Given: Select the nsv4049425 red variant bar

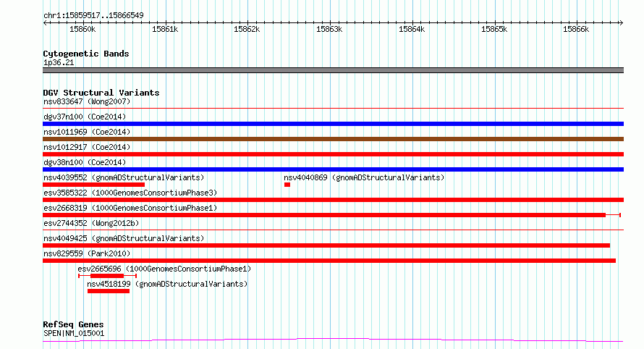Looking at the screenshot, I should [326, 245].
